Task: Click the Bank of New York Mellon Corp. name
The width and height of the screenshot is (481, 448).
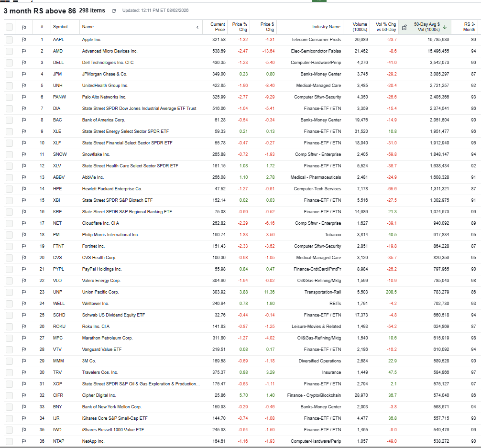Action: click(112, 407)
